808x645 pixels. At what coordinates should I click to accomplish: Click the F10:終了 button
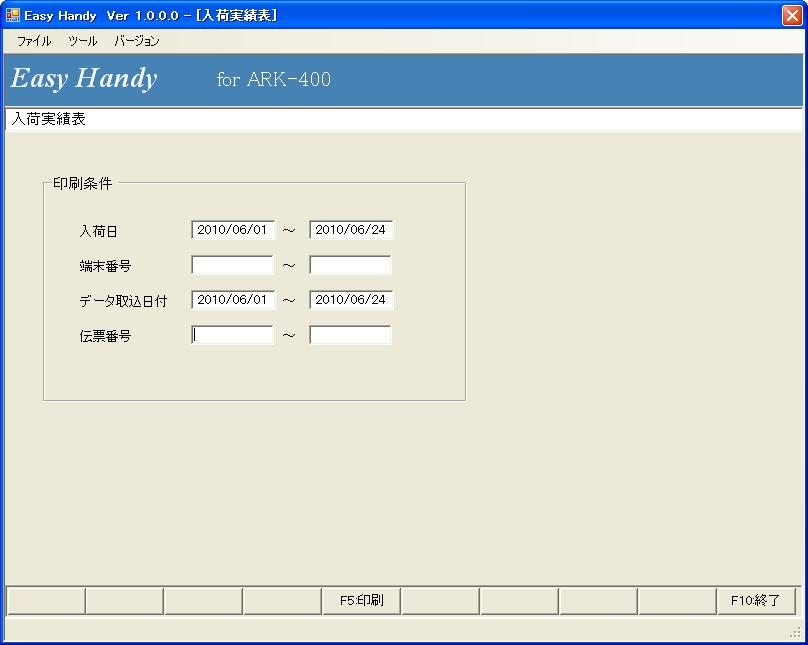click(755, 601)
